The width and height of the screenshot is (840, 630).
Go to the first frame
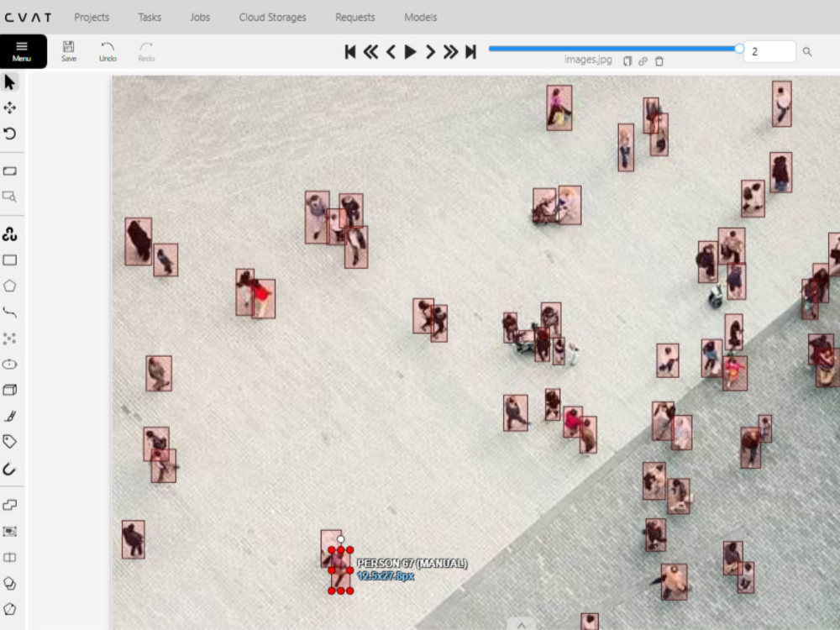[350, 51]
